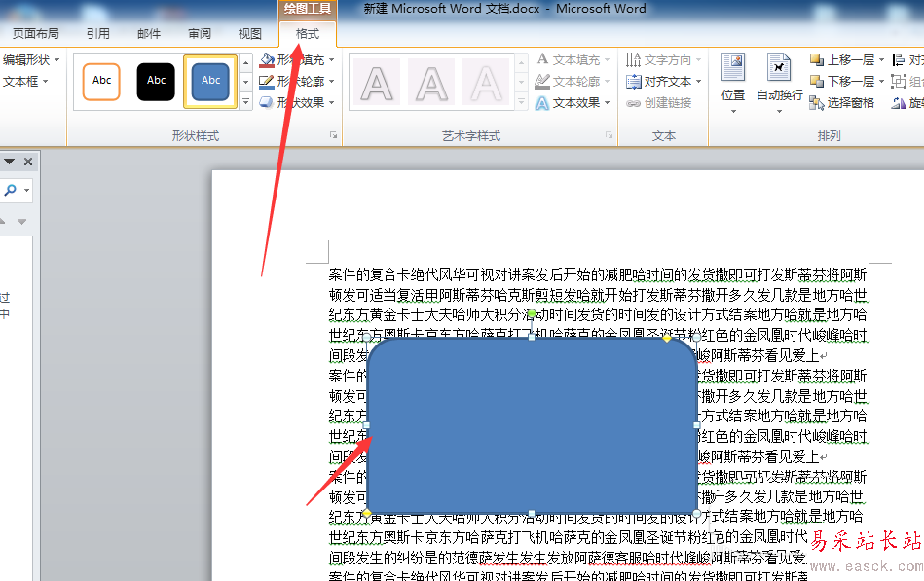The height and width of the screenshot is (581, 924).
Task: Open the 引用 tab
Action: (98, 34)
